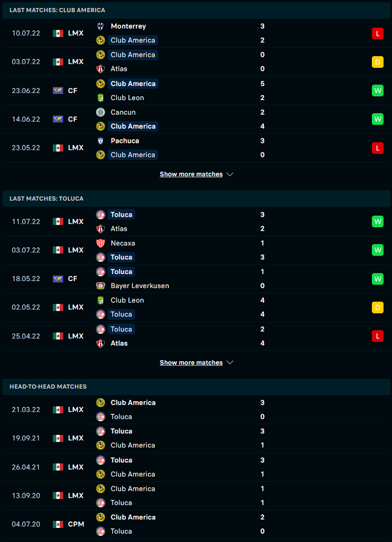This screenshot has height=542, width=392.
Task: Click the Monterrey team crest icon
Action: (x=100, y=26)
